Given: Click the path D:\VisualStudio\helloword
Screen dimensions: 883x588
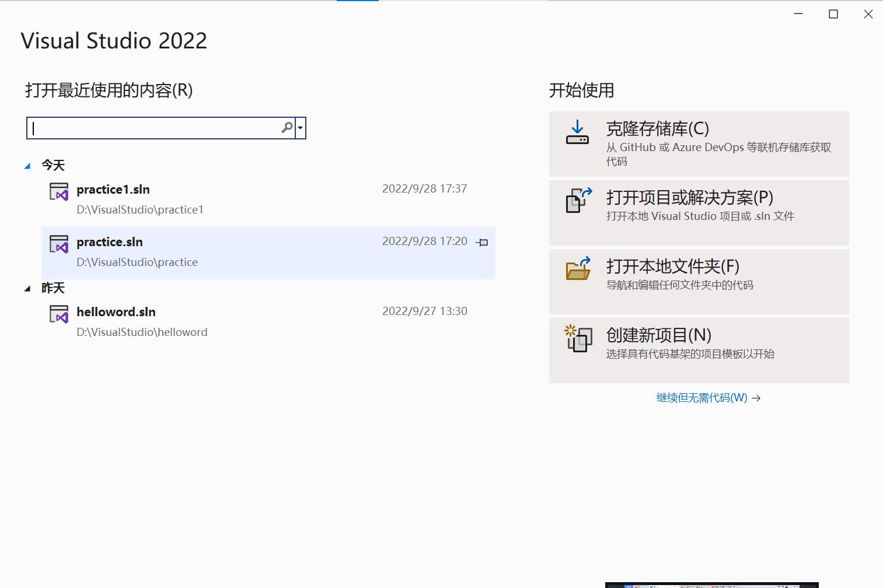Looking at the screenshot, I should coord(142,332).
